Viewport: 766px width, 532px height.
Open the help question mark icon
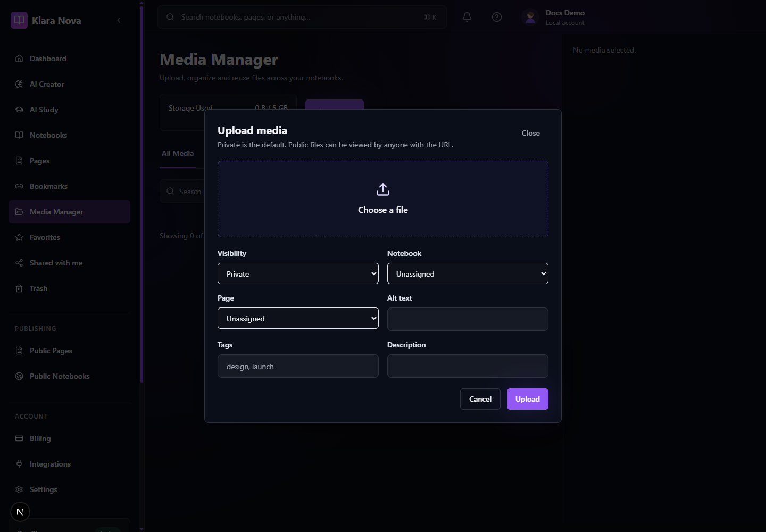[x=497, y=17]
